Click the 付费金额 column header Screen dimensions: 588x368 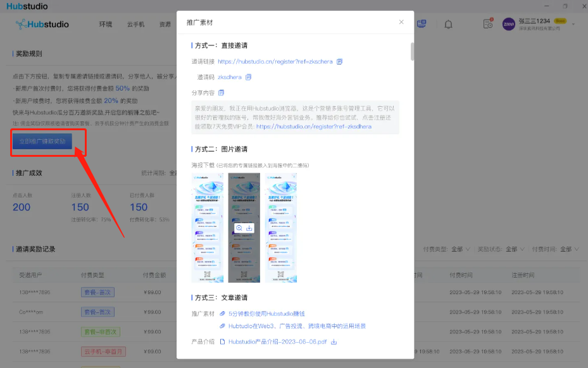point(154,275)
